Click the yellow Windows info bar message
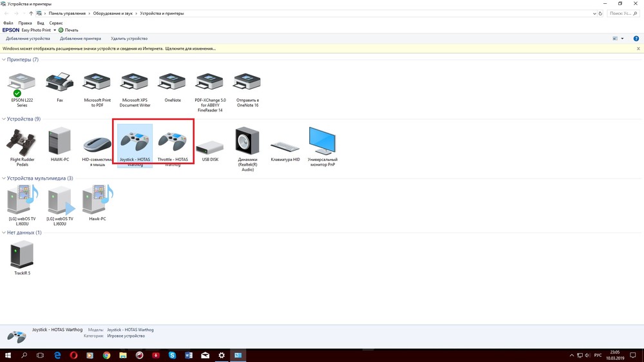 109,48
